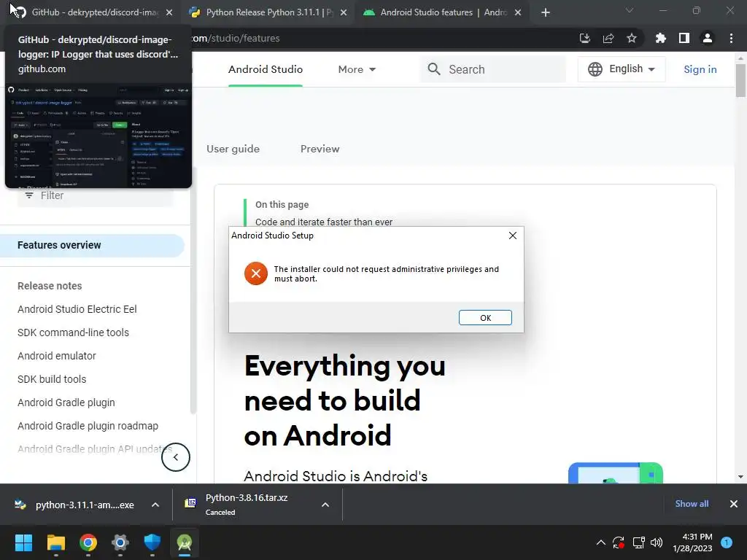
Task: Close the Python Release browser tab
Action: click(x=344, y=12)
